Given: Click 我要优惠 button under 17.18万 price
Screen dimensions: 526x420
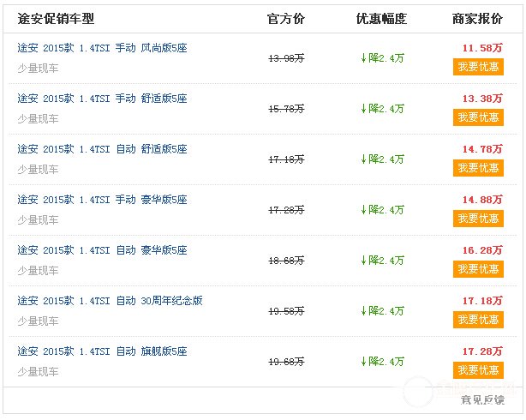Looking at the screenshot, I should click(478, 320).
